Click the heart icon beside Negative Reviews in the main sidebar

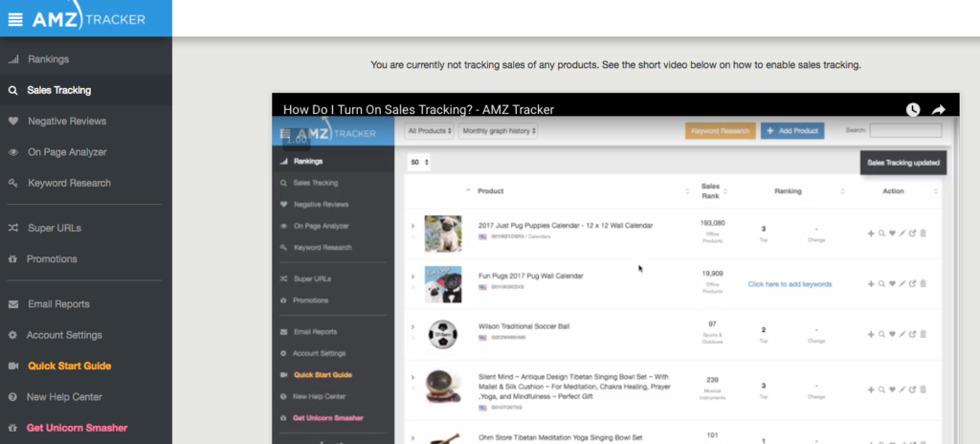point(13,122)
